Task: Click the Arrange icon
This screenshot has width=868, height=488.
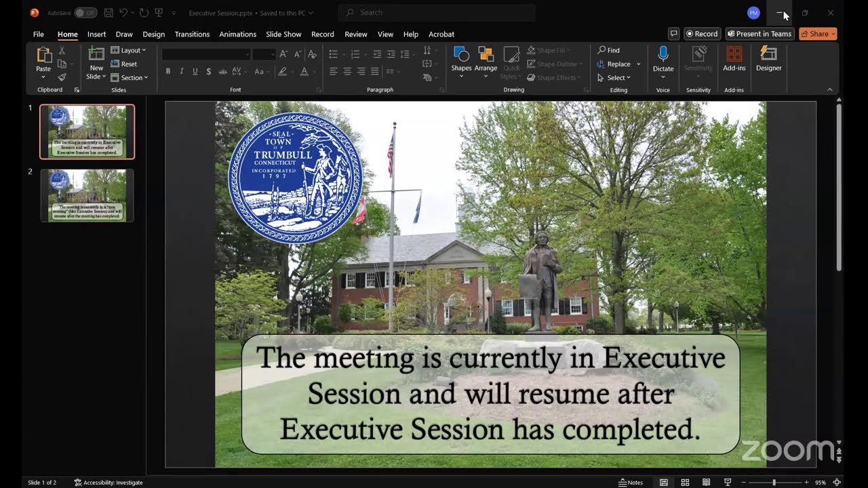Action: (x=486, y=55)
